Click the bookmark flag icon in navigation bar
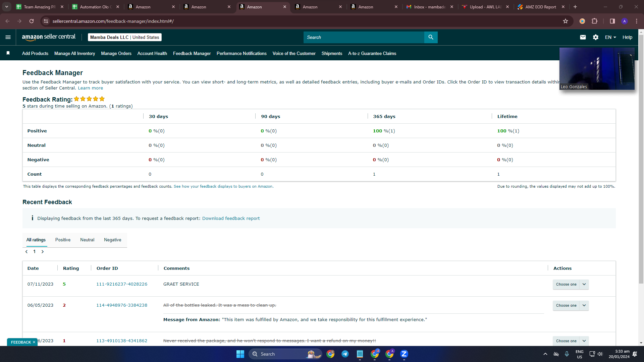644x362 pixels. [8, 53]
